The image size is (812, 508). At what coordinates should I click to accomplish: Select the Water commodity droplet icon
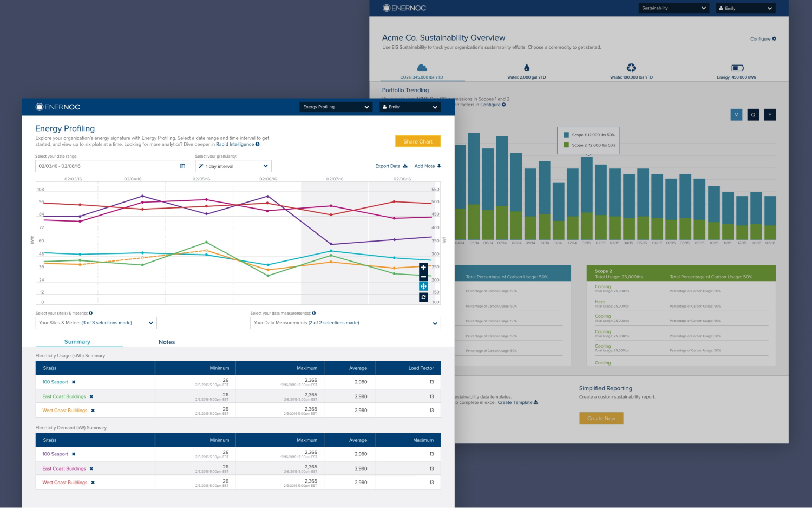point(526,67)
